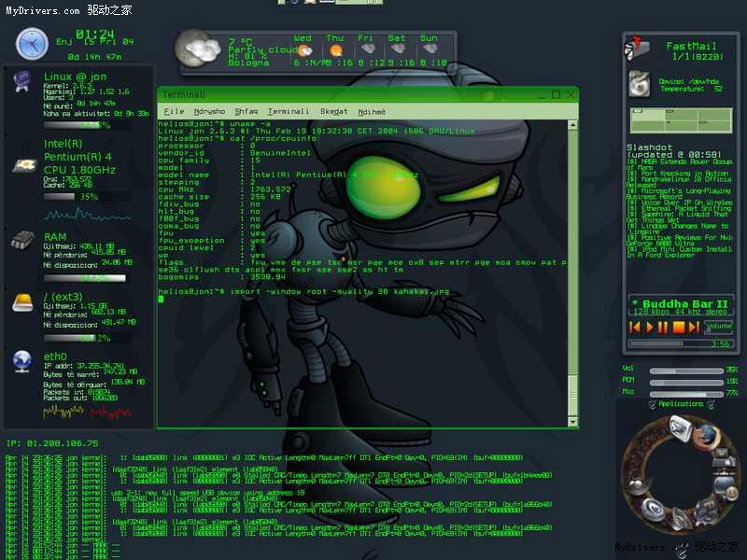Screen dimensions: 747x560
Task: Click the Terminal vertical scrollbar track
Action: (572, 273)
